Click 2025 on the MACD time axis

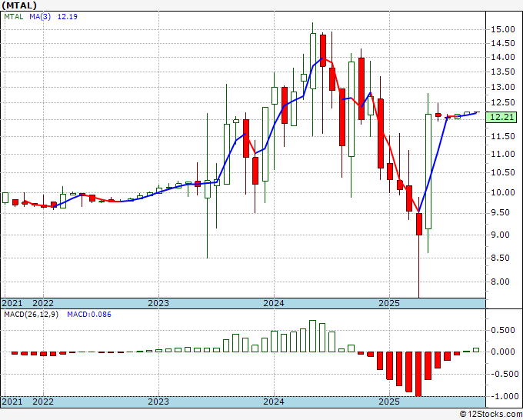pyautogui.click(x=389, y=402)
